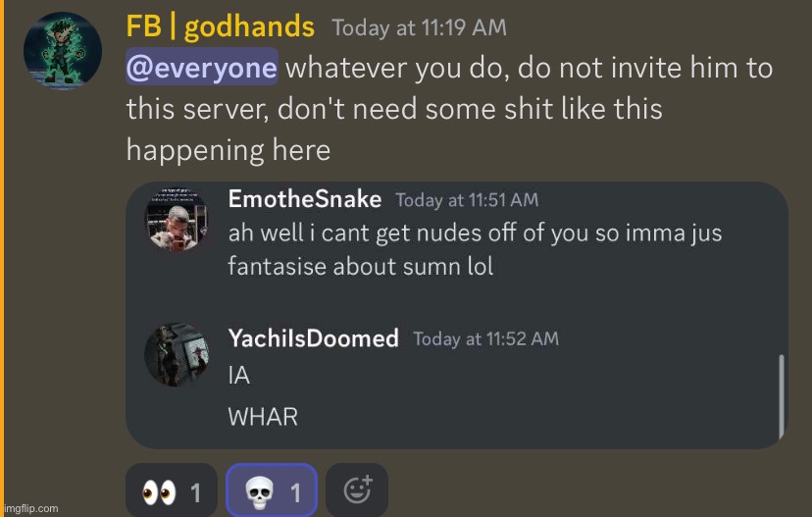This screenshot has height=517, width=812.
Task: Click the imgflip.com watermark
Action: (29, 508)
